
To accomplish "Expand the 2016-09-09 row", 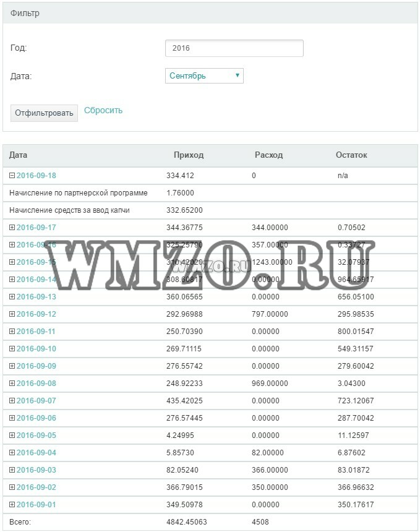I will (12, 366).
